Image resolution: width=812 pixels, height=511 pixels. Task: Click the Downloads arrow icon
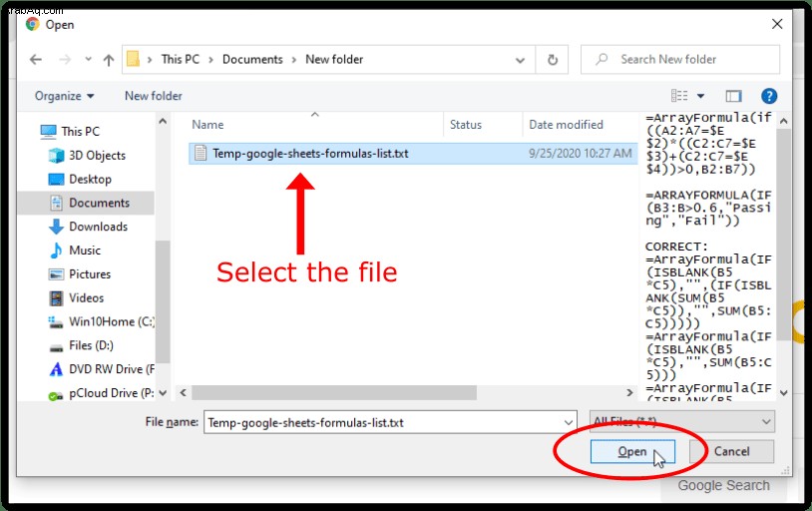pos(56,227)
